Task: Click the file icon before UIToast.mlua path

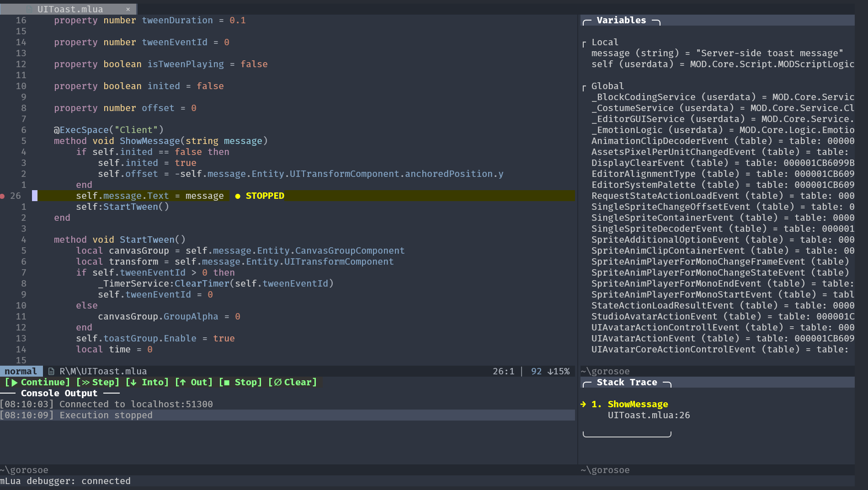Action: click(x=52, y=371)
